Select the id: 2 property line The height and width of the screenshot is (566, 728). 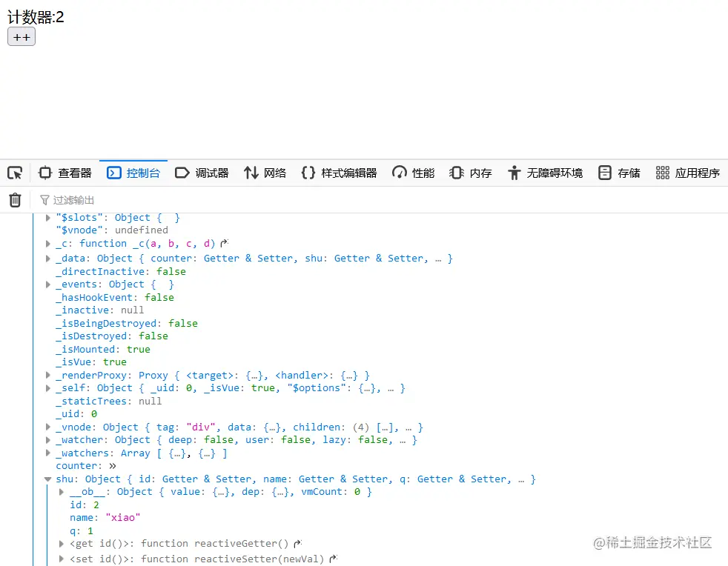(x=85, y=505)
